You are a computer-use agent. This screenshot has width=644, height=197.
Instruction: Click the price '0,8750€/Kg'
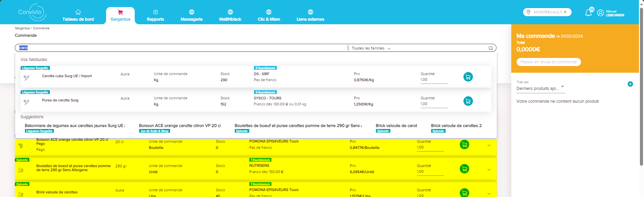(x=364, y=80)
